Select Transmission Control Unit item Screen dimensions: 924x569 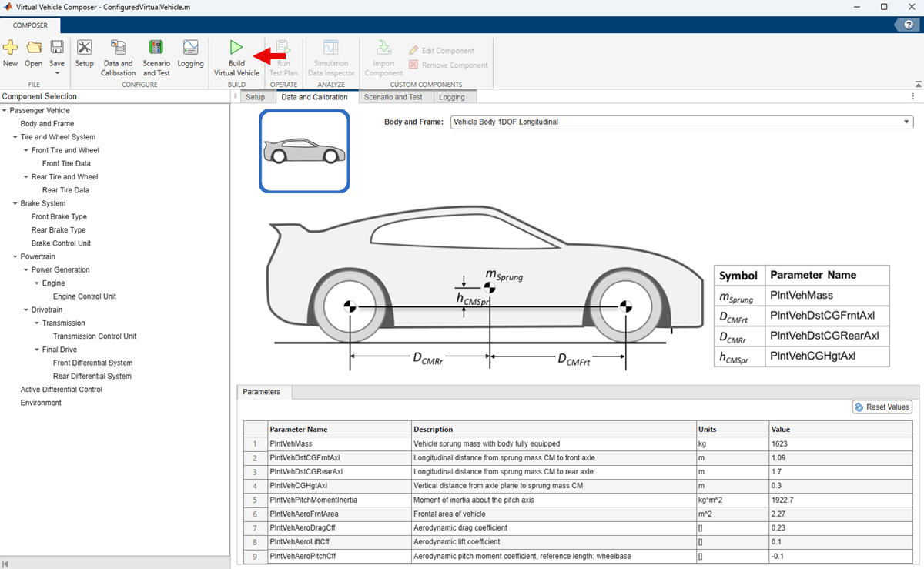pos(95,336)
